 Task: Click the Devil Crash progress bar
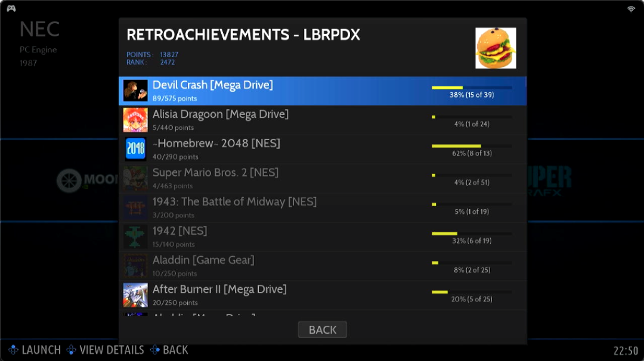tap(472, 88)
